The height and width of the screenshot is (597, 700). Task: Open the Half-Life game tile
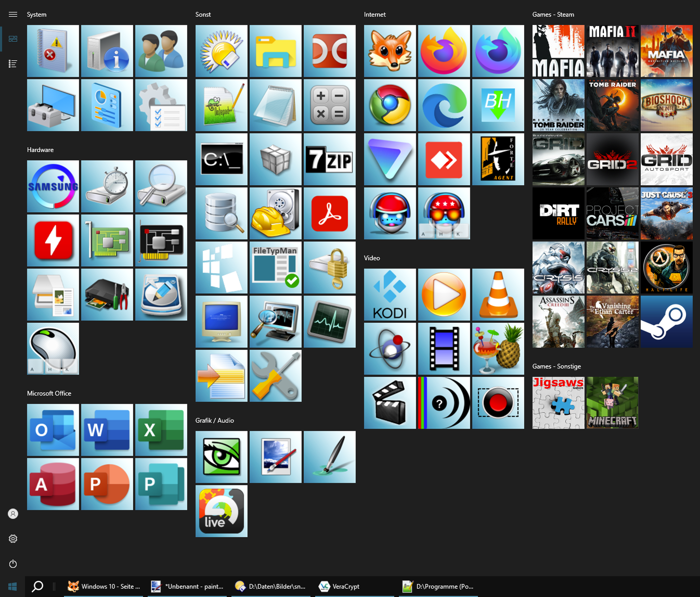tap(667, 268)
